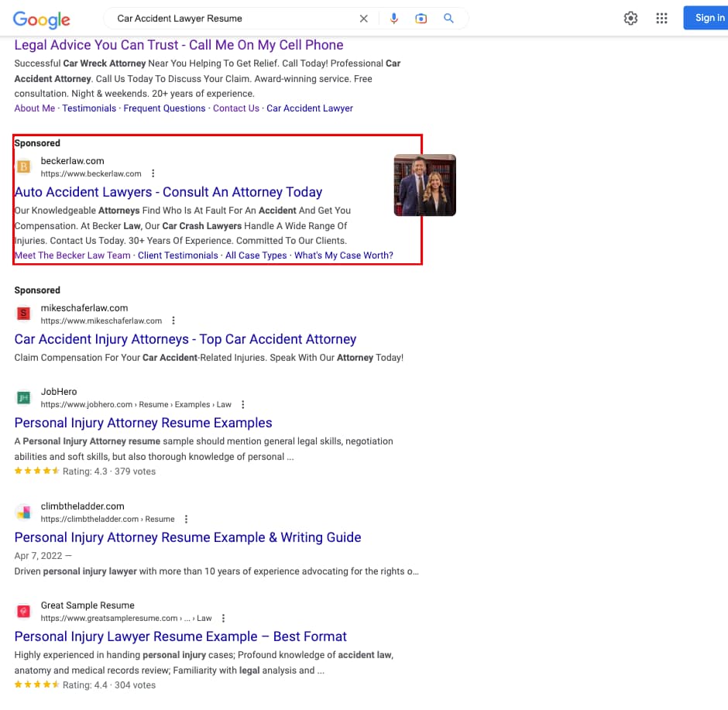
Task: Open the Car Accident Lawyer sitelink
Action: point(310,108)
